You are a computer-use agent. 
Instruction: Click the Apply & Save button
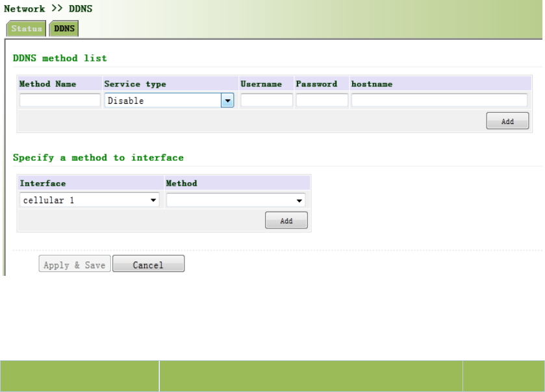[x=75, y=264]
